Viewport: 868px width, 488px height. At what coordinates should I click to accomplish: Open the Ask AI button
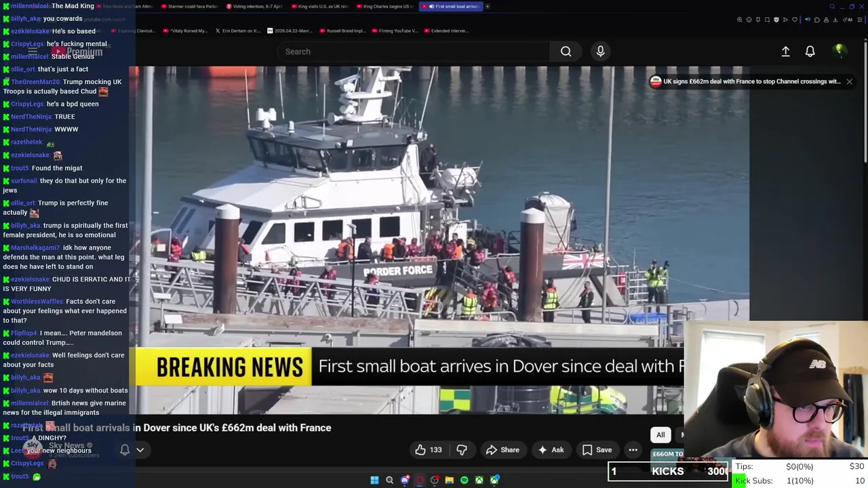click(551, 450)
